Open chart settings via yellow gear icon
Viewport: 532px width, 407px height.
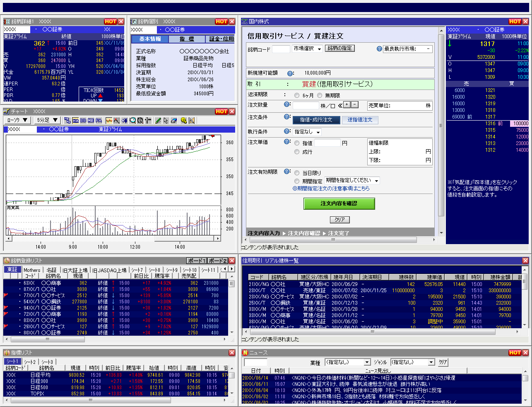coord(184,121)
